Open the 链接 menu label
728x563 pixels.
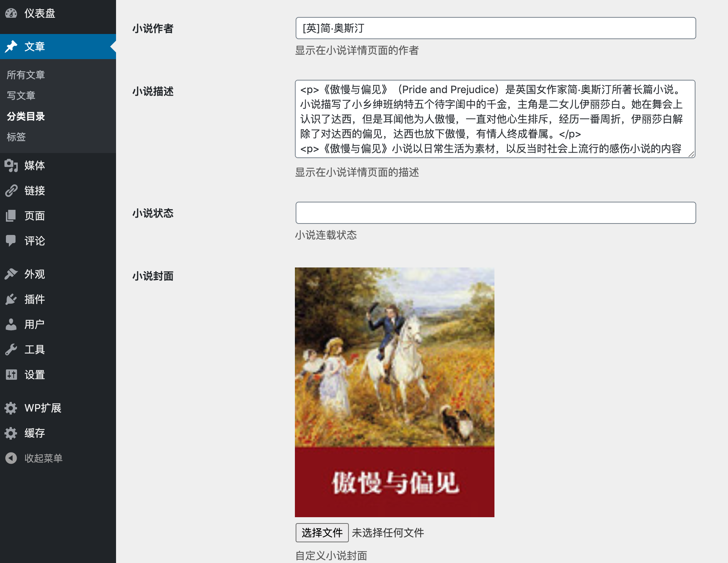[35, 191]
